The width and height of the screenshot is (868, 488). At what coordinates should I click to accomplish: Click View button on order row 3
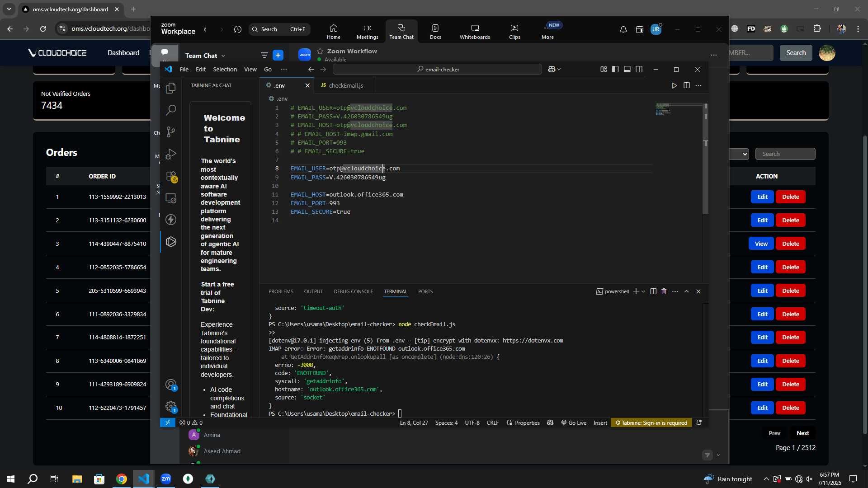coord(761,244)
